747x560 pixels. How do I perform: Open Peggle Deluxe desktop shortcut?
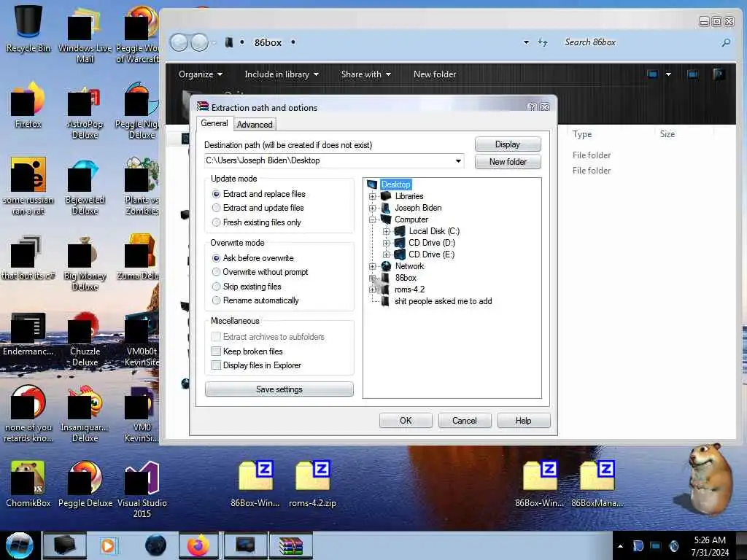point(85,483)
